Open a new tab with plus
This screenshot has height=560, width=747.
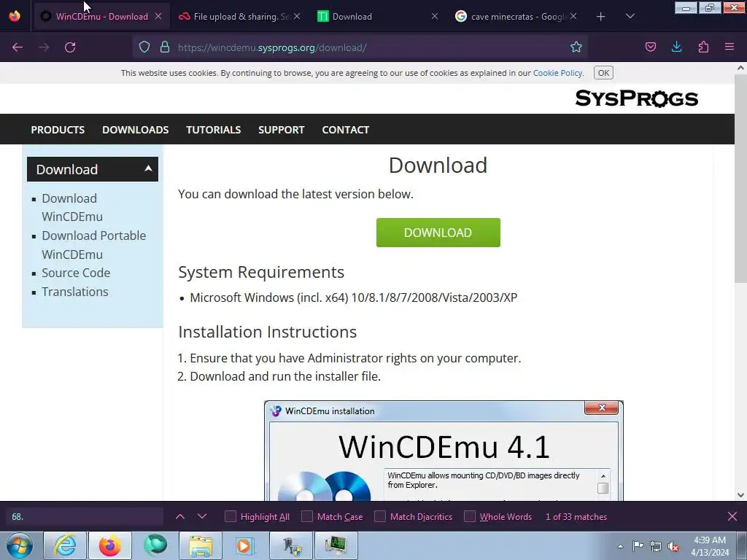tap(601, 17)
